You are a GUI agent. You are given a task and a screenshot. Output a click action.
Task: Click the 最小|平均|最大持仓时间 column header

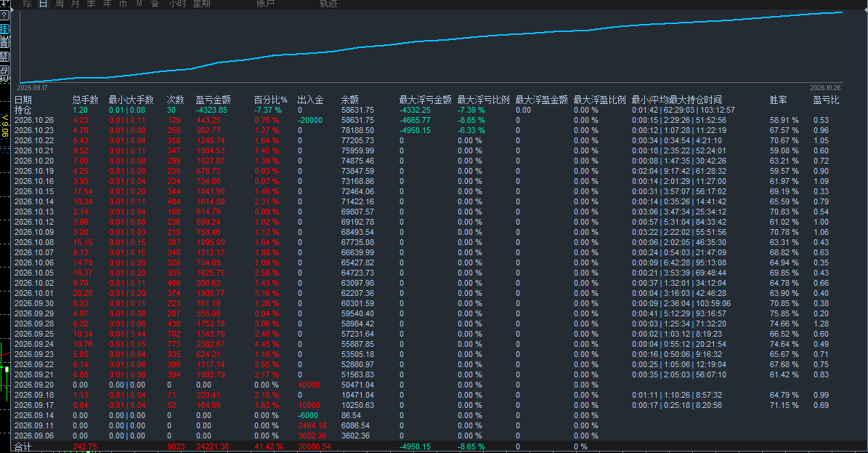tap(676, 100)
